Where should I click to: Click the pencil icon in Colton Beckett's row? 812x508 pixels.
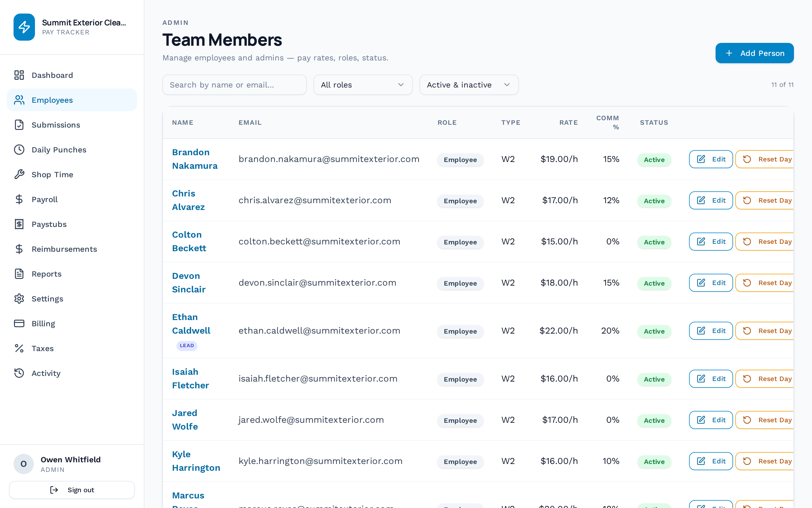click(x=701, y=242)
